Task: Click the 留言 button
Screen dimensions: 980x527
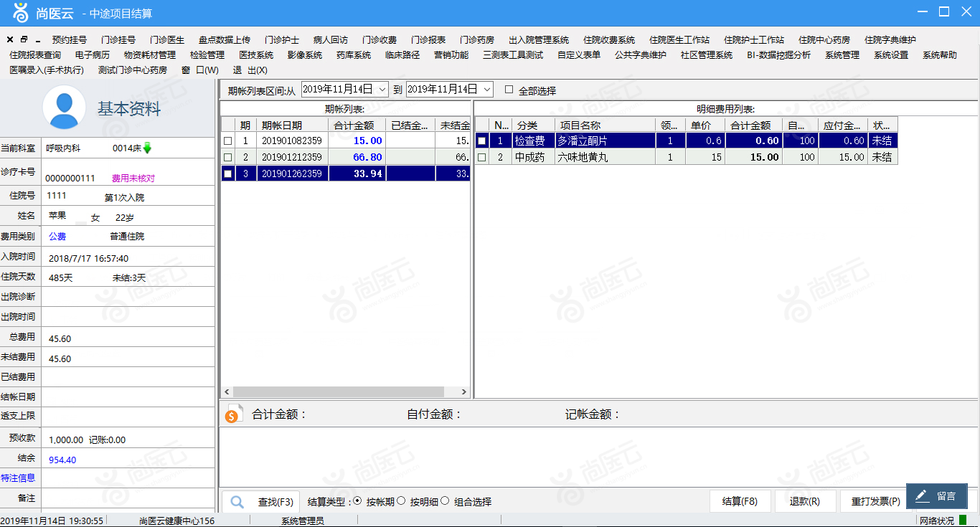Action: 936,496
